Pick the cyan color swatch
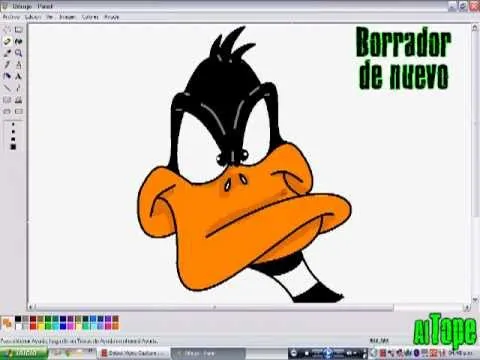 click(x=55, y=326)
